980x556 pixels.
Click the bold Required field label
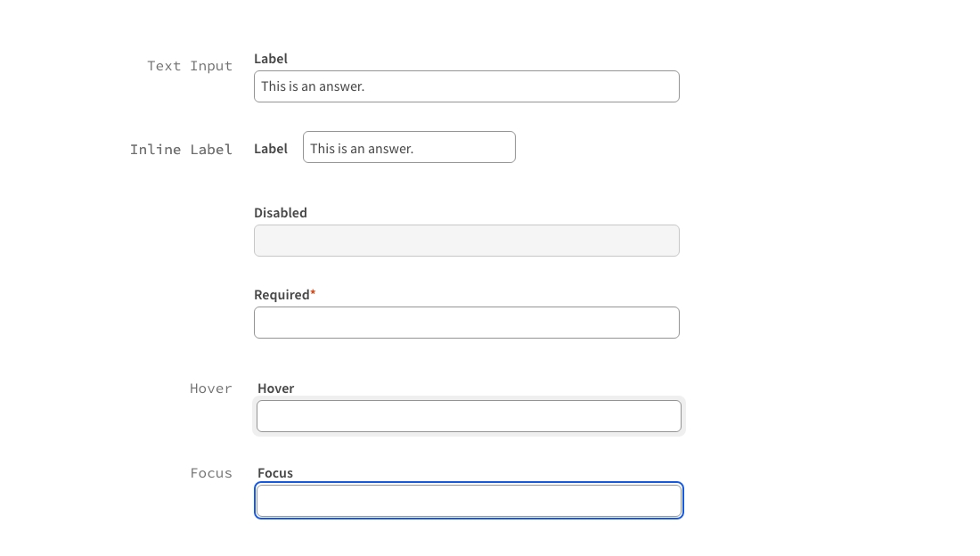click(282, 295)
